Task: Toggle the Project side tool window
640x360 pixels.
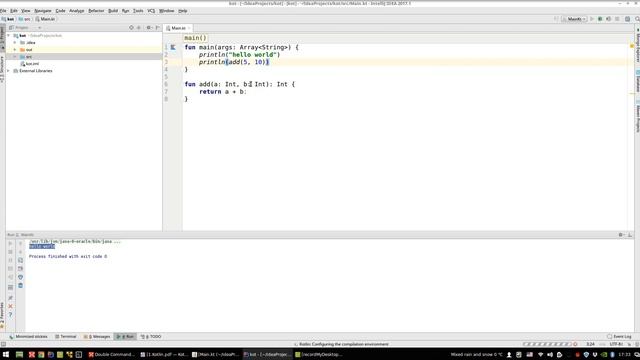Action: point(2,38)
